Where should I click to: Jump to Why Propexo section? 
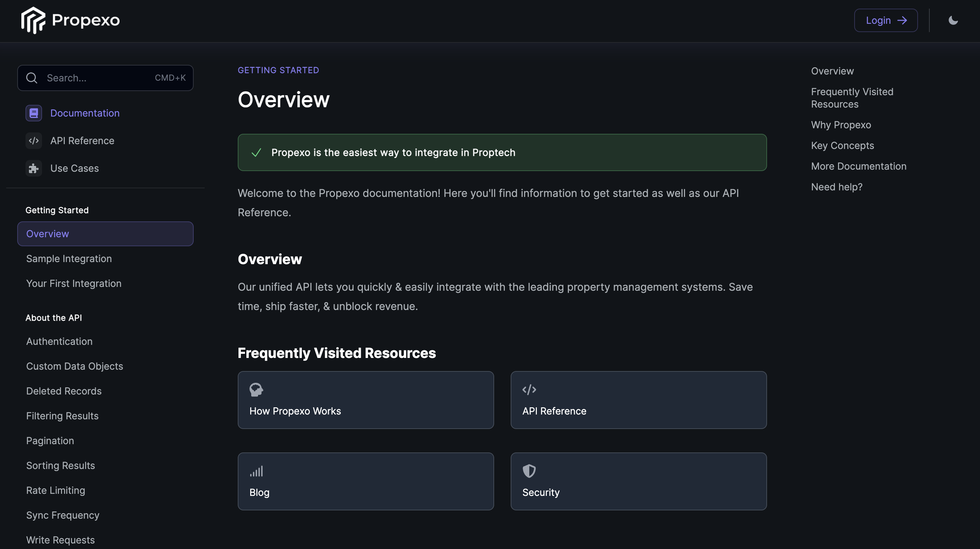tap(841, 125)
